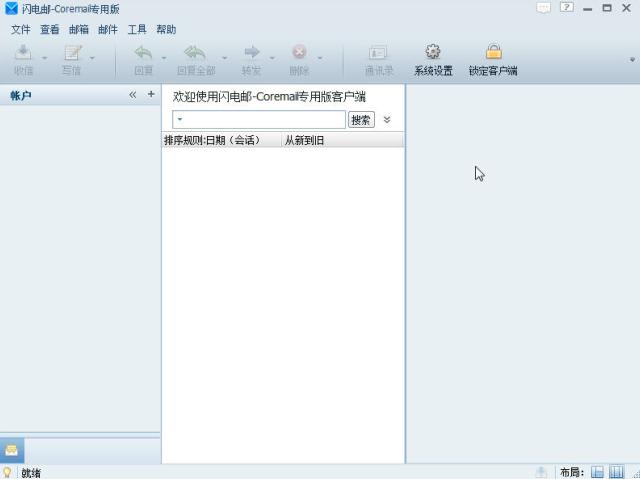Select horizontal split layout icon
Viewport: 640px width, 479px height.
coord(598,472)
